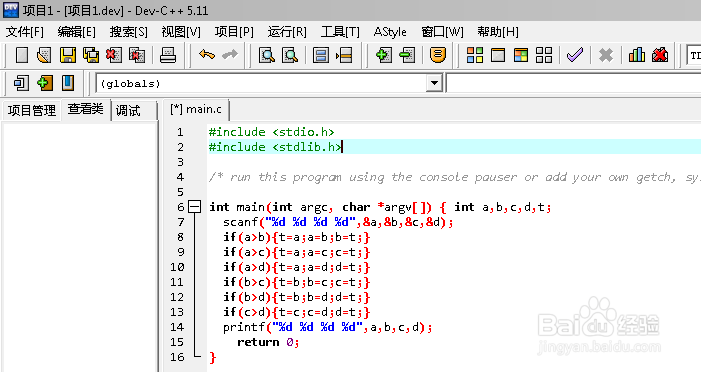Open the AStyle menu
The height and width of the screenshot is (372, 701).
[390, 32]
